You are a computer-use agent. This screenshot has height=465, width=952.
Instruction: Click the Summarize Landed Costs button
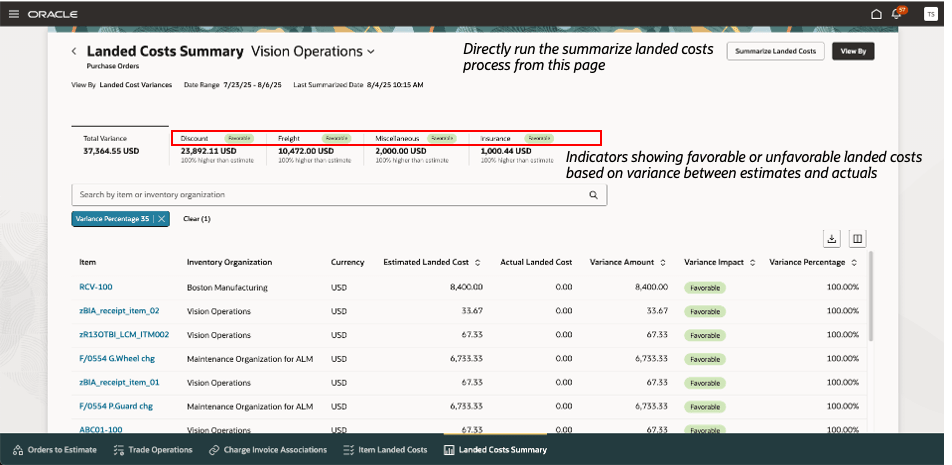click(775, 51)
